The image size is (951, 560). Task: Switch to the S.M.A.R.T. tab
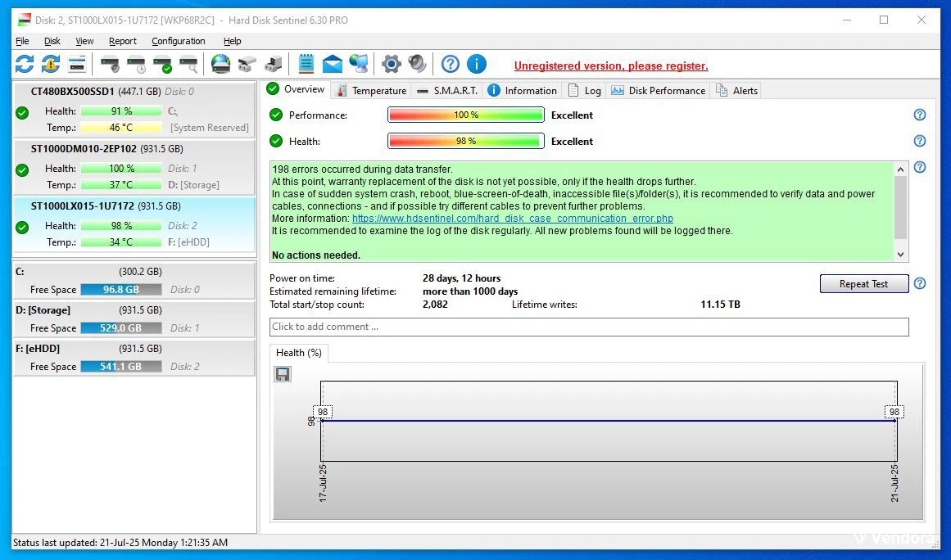pos(447,90)
